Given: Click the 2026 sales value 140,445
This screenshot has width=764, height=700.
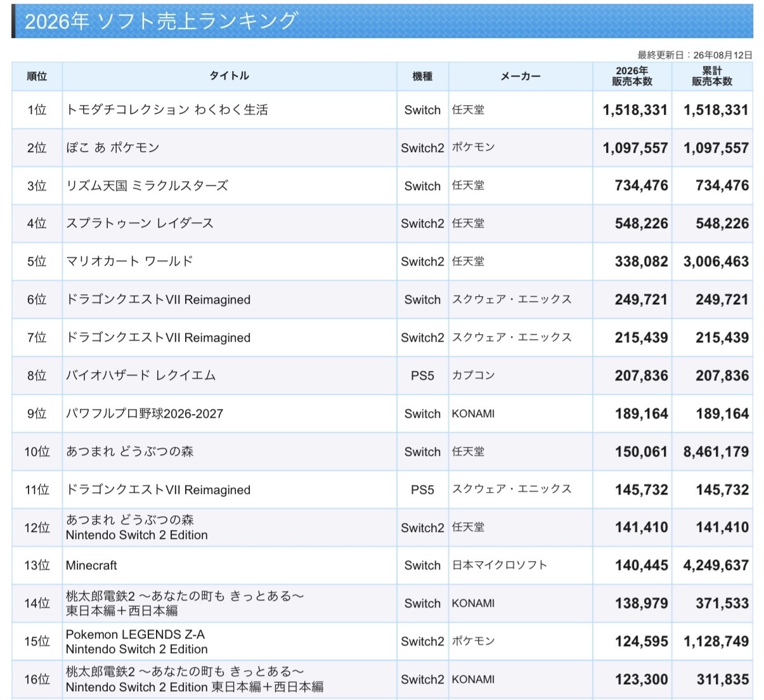Looking at the screenshot, I should click(641, 565).
